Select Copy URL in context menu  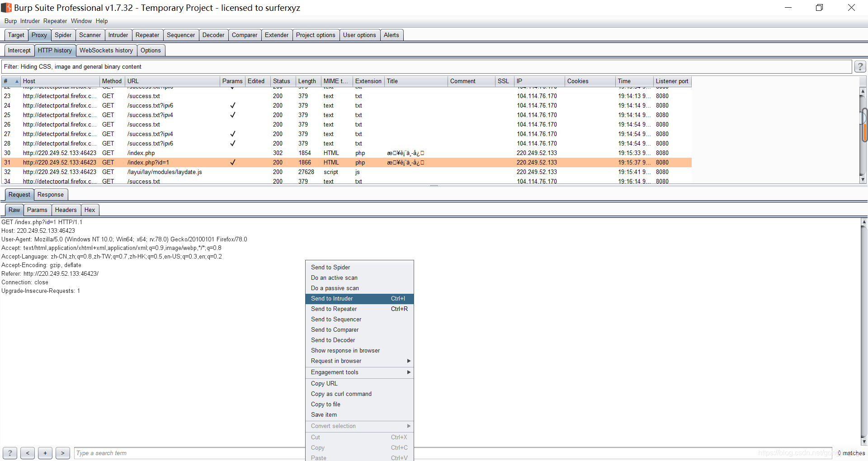359,383
